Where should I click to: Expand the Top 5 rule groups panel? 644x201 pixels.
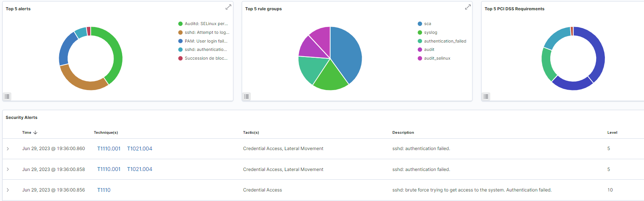[468, 7]
